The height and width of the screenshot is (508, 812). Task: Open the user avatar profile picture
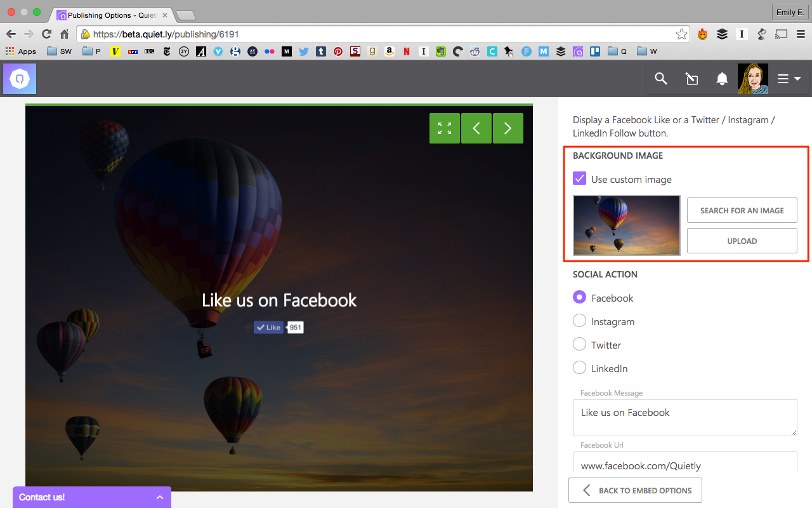753,79
